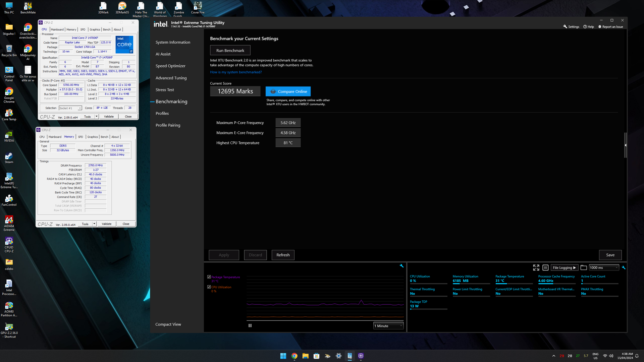The height and width of the screenshot is (362, 644).
Task: Open NVIDIA desktop icon
Action: pos(9,136)
